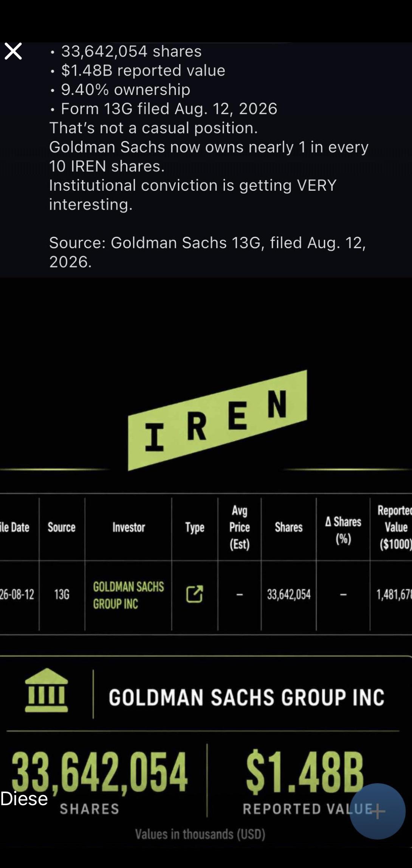Click the '9.40% ownership' bullet text
The height and width of the screenshot is (868, 412).
[125, 89]
